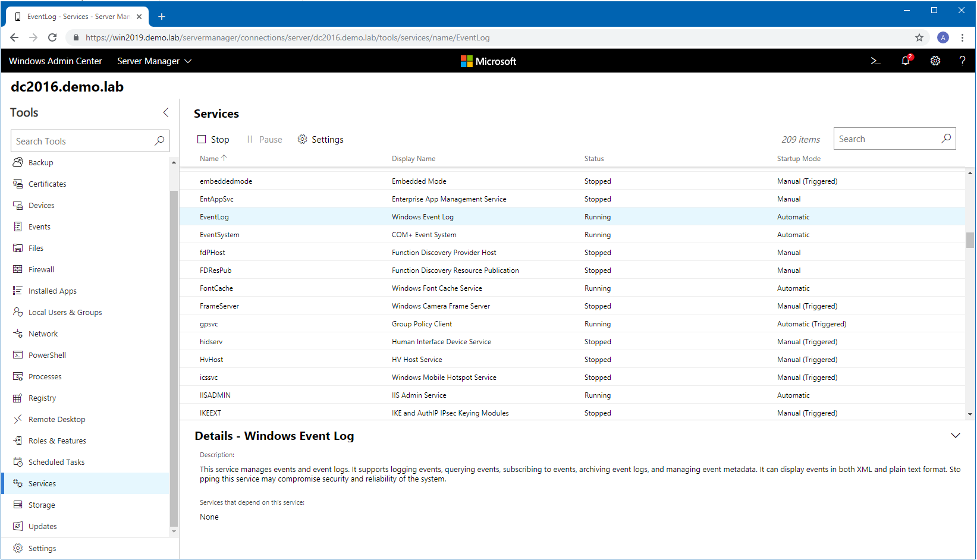Select the IISADMIN service row

pyautogui.click(x=215, y=395)
